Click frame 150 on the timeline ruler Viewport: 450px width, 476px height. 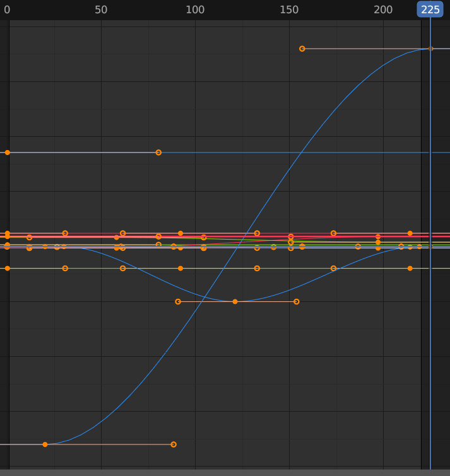click(x=289, y=9)
